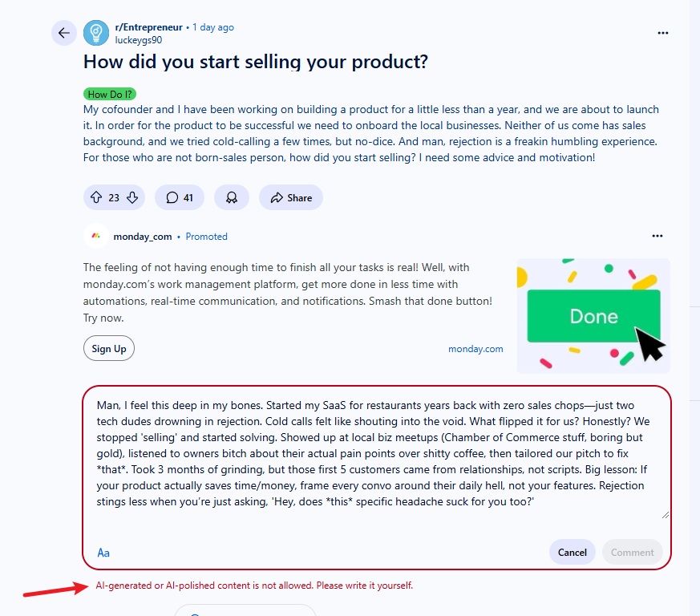Cancel the comment draft
The width and height of the screenshot is (700, 616).
572,553
